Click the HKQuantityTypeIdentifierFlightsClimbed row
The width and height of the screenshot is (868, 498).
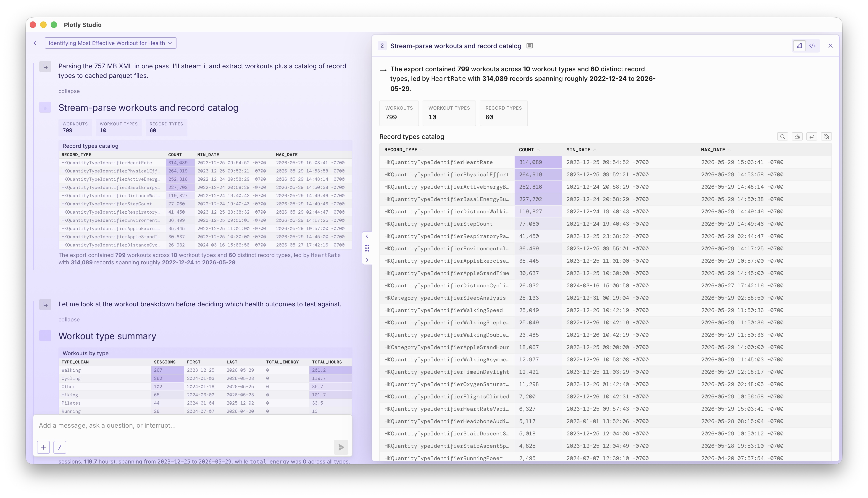tap(605, 396)
